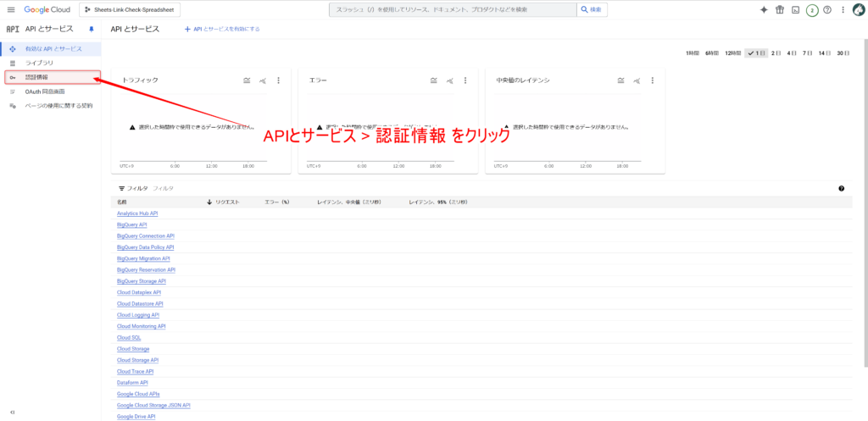This screenshot has width=868, height=421.
Task: Click the Gemini sparkle icon in header
Action: pos(764,9)
